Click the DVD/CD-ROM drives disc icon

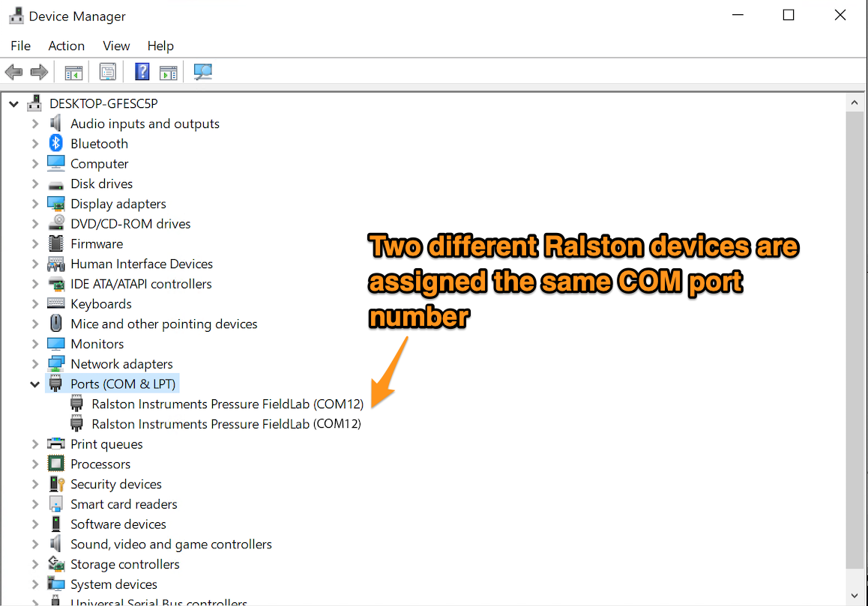(x=56, y=223)
